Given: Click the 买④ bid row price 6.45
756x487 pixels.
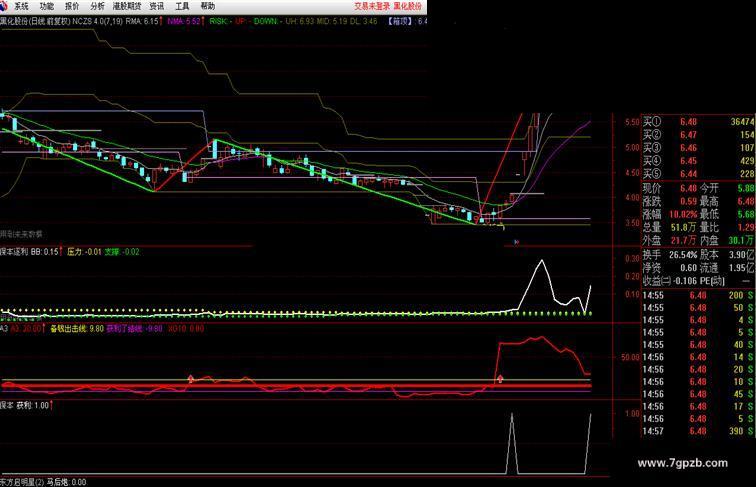Looking at the screenshot, I should (688, 161).
